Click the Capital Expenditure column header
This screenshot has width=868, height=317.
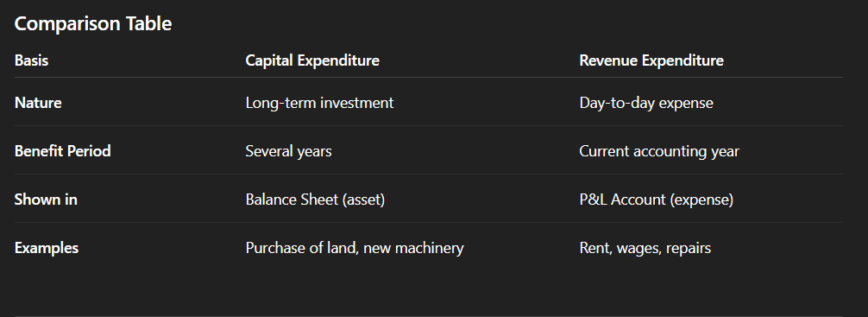pyautogui.click(x=312, y=60)
